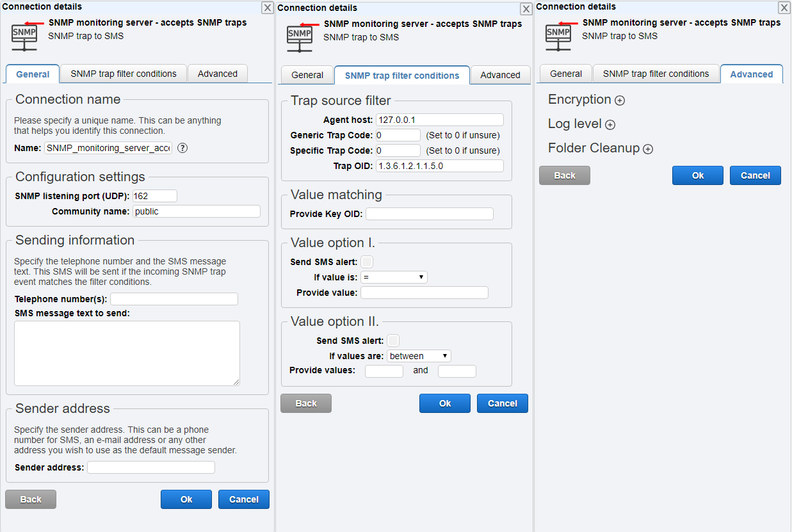This screenshot has height=532, width=792.
Task: Switch to the Advanced tab on the General dialog
Action: coord(217,74)
